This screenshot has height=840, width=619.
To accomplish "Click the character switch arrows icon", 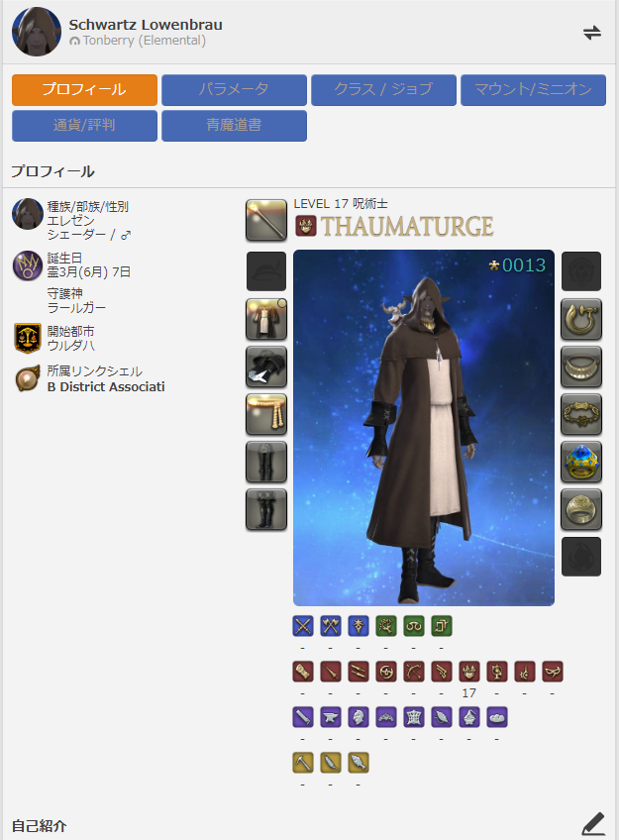I will coord(591,34).
